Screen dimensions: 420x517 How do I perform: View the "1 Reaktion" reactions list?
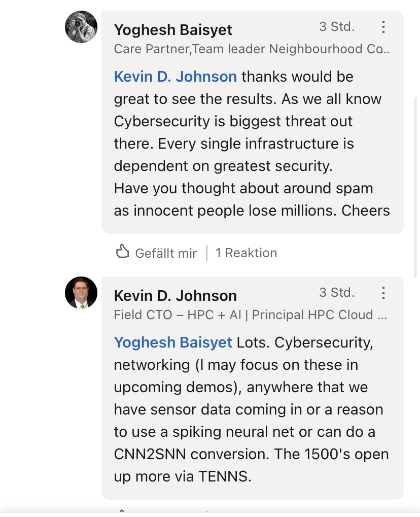tap(246, 253)
